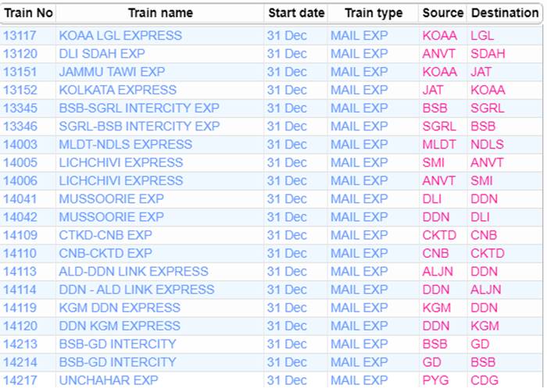The image size is (547, 392).
Task: Click the Source column header
Action: coord(442,13)
